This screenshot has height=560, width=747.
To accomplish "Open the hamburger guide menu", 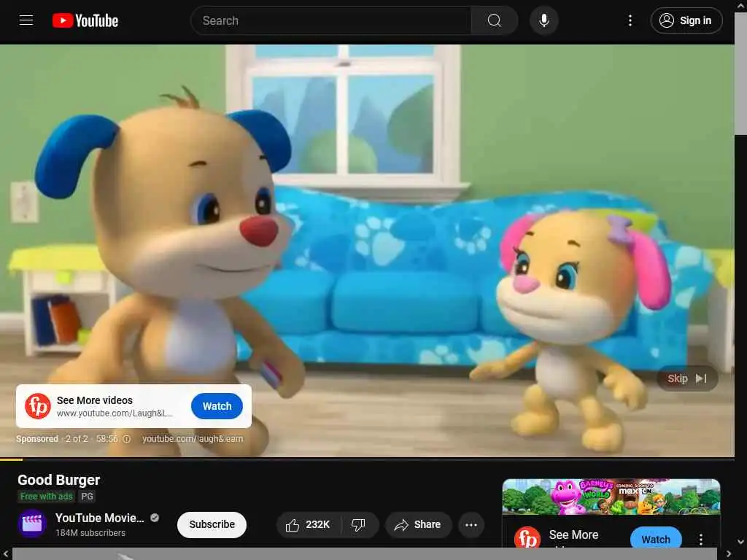I will click(26, 20).
